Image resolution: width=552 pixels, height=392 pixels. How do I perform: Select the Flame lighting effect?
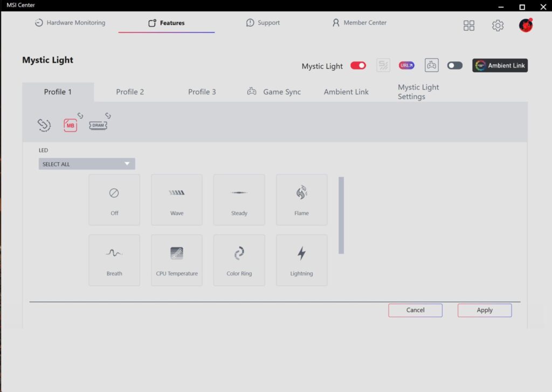point(302,200)
